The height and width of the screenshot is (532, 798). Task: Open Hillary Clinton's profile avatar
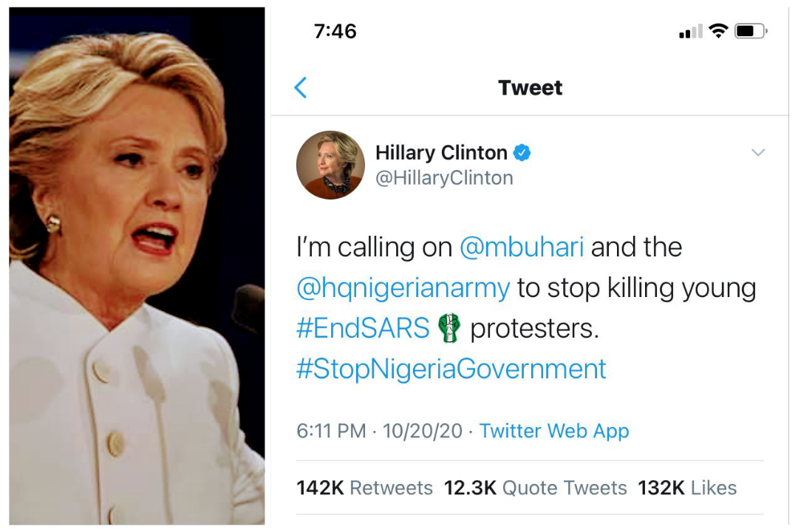click(x=331, y=165)
